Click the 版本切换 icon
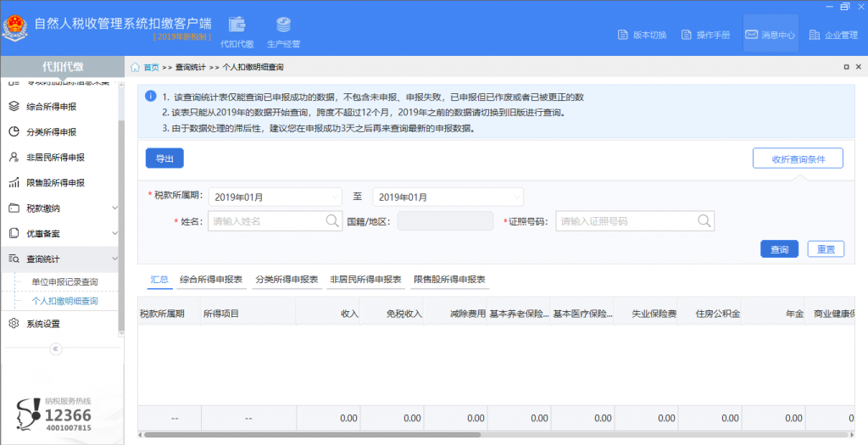The image size is (868, 445). (x=622, y=35)
